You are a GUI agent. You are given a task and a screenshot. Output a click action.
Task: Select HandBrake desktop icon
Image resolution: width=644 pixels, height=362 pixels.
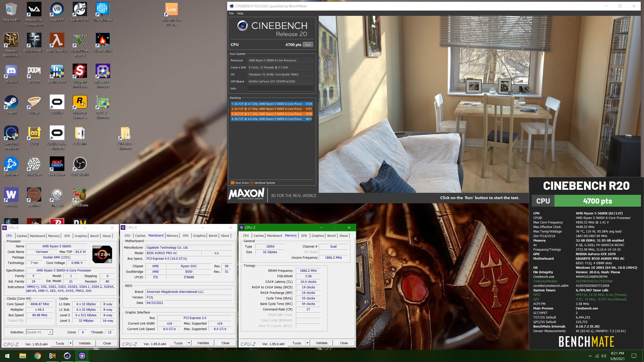pos(80,198)
